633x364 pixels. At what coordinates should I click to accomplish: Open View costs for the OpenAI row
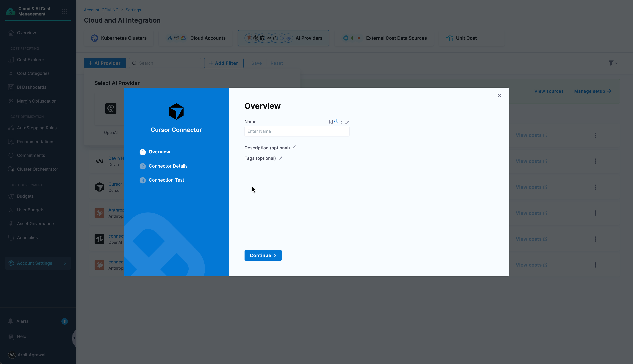coord(531,239)
